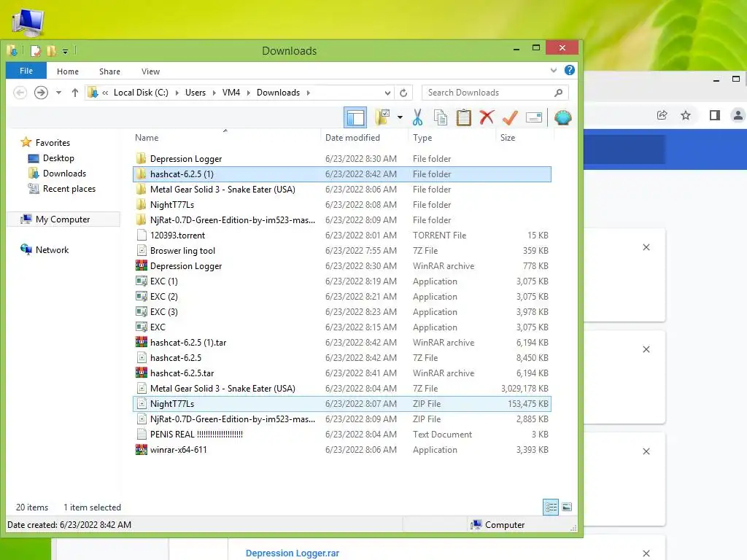Click the Help question mark icon

pyautogui.click(x=569, y=71)
